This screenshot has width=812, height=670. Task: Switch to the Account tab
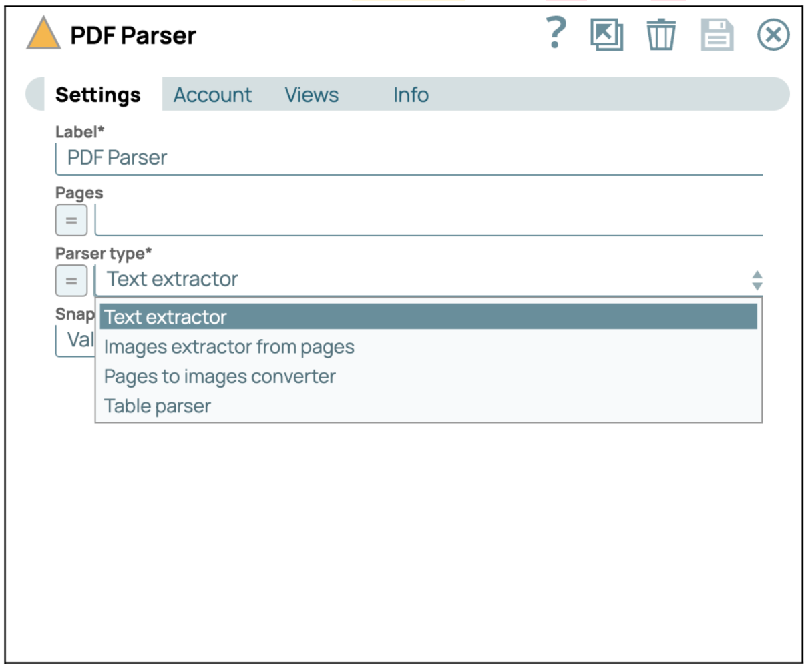pos(212,95)
